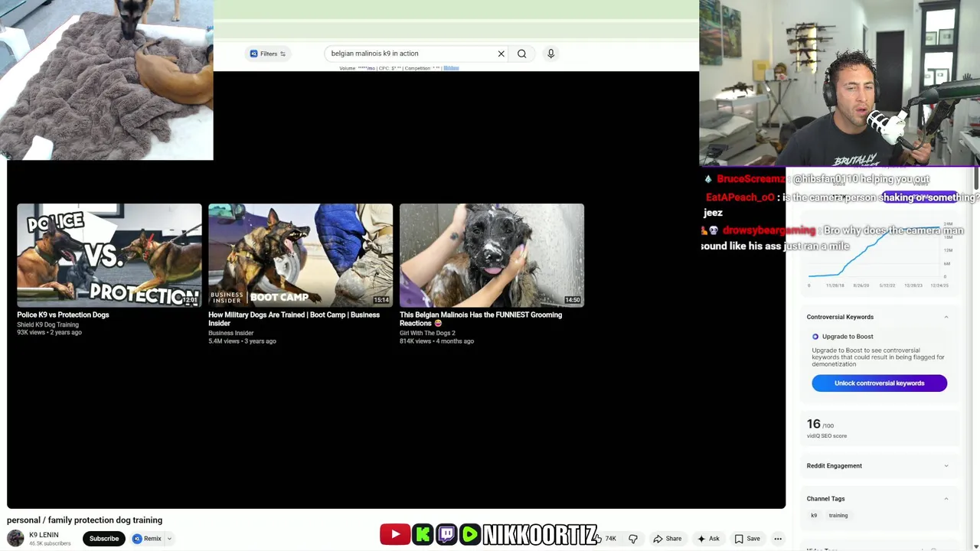
Task: Click the video title 'personal / family protection dog training'
Action: (x=84, y=520)
